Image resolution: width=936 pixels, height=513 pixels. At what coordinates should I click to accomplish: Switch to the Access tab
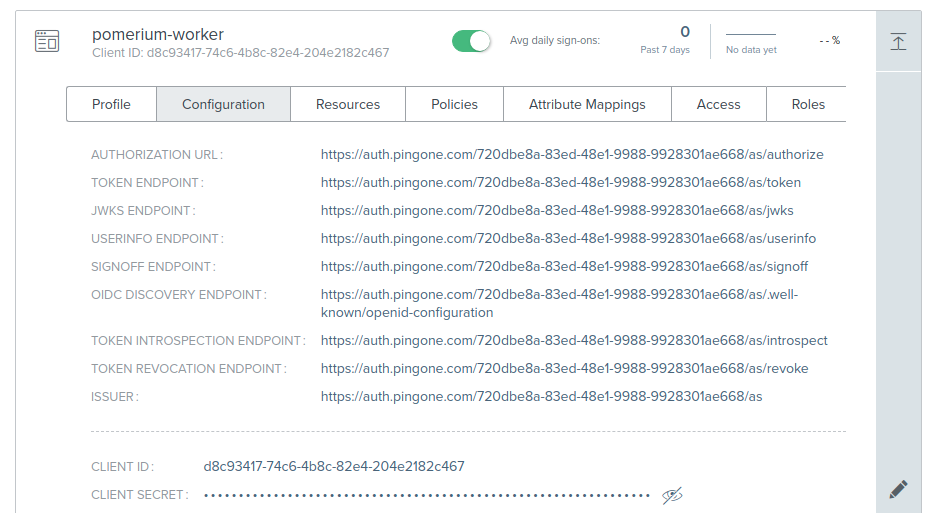[719, 104]
